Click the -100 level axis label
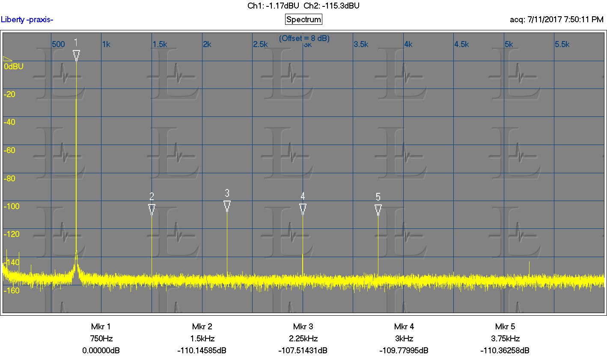 tap(12, 206)
